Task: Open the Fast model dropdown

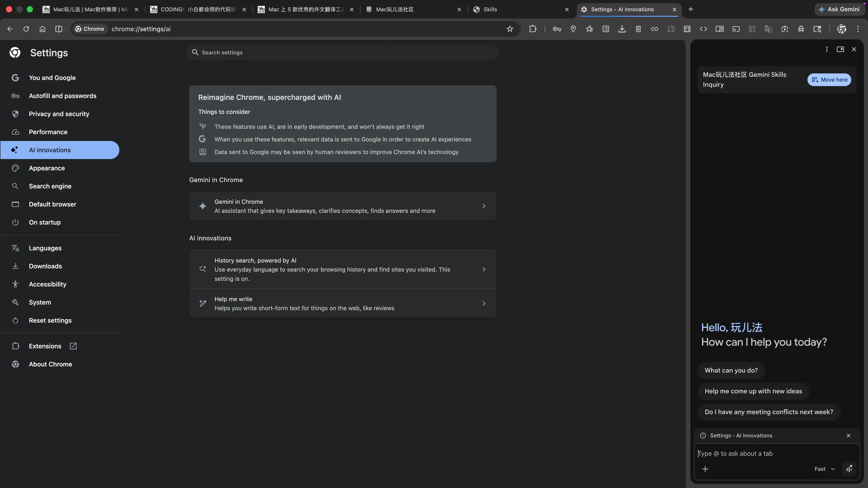Action: click(x=824, y=469)
